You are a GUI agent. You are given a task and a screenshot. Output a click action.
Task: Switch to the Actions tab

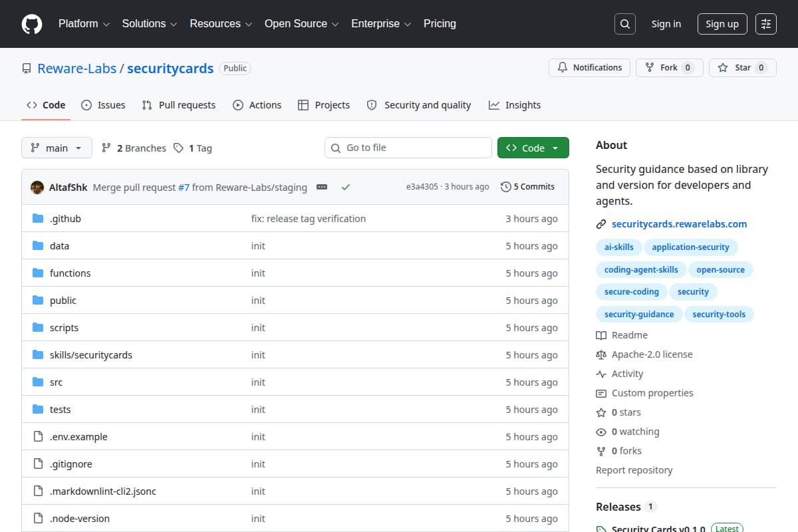[257, 105]
